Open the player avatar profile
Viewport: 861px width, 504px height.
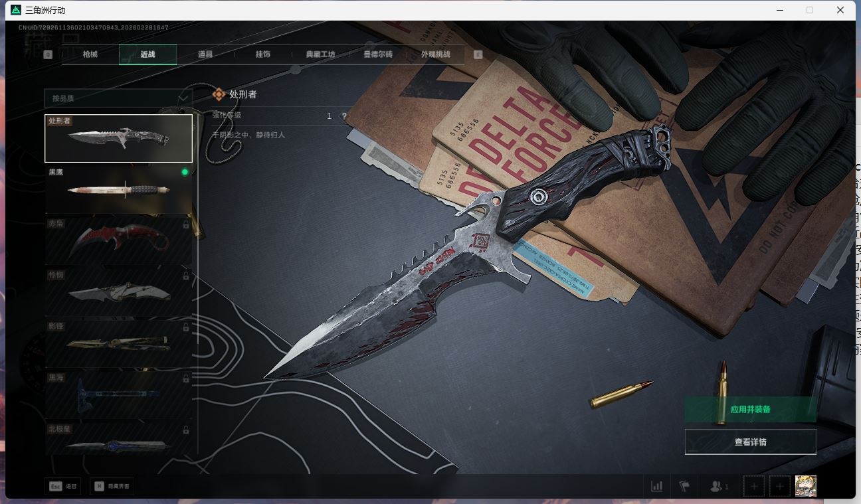[x=805, y=486]
